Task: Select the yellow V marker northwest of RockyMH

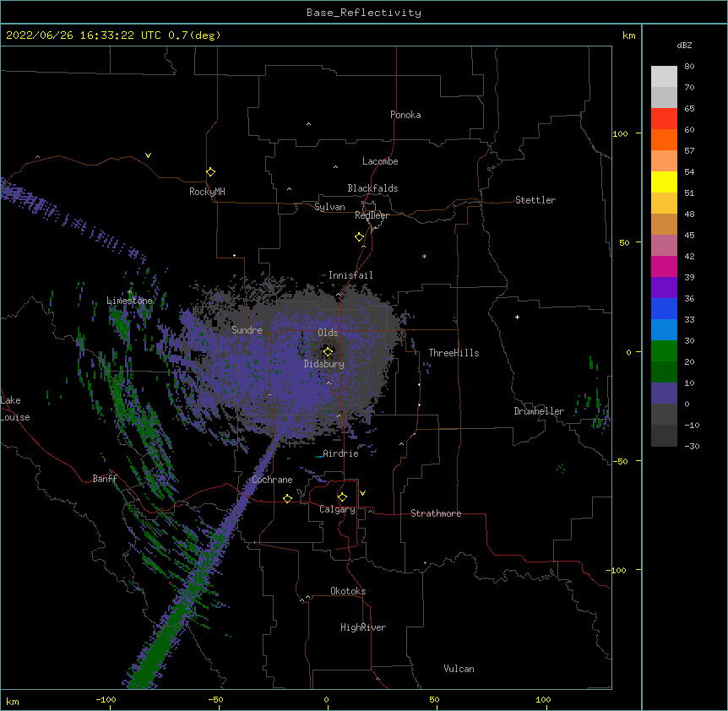Action: click(148, 155)
